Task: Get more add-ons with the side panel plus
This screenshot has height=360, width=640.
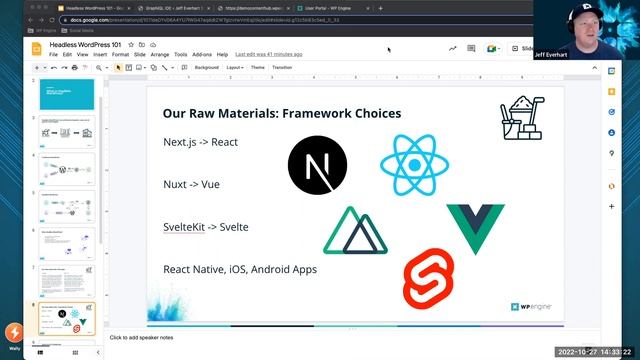Action: pos(611,207)
